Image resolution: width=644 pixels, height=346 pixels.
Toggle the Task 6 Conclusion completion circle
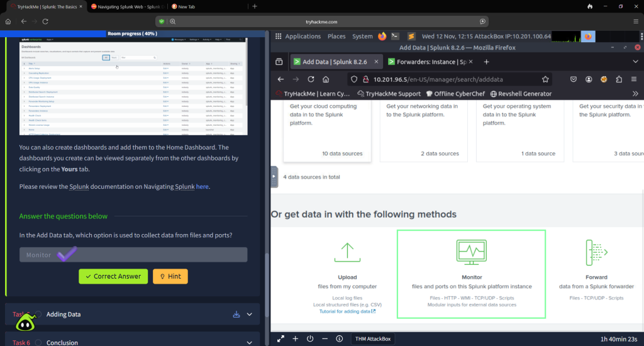coord(38,343)
